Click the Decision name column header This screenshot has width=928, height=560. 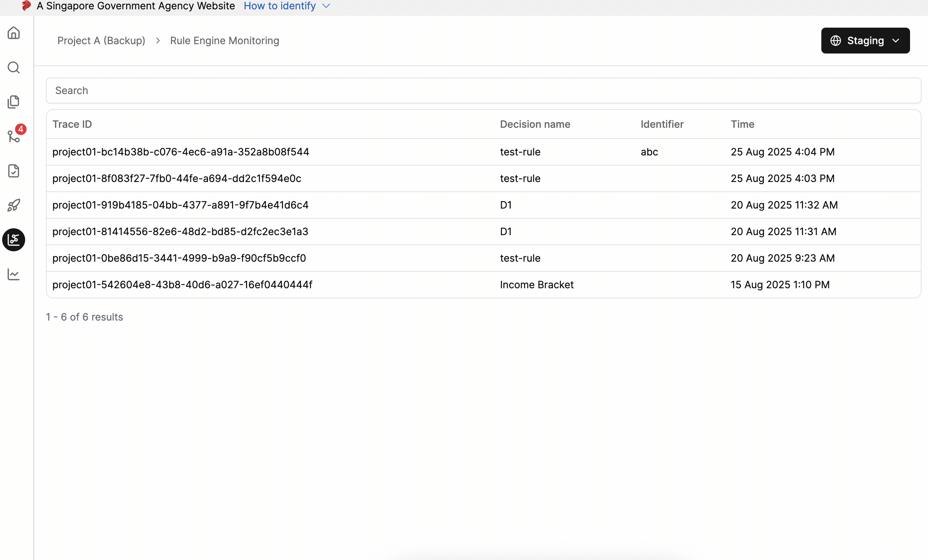[x=535, y=124]
